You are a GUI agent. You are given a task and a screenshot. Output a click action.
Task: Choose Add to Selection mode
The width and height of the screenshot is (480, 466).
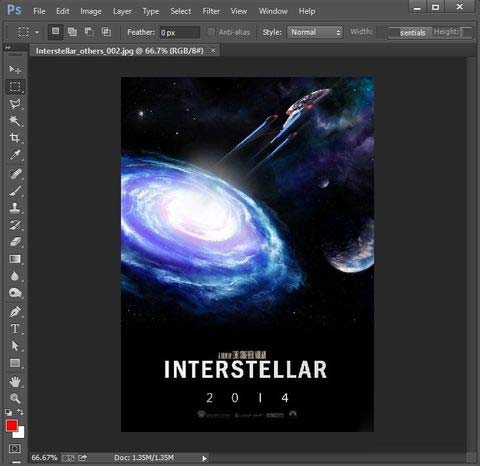click(72, 32)
